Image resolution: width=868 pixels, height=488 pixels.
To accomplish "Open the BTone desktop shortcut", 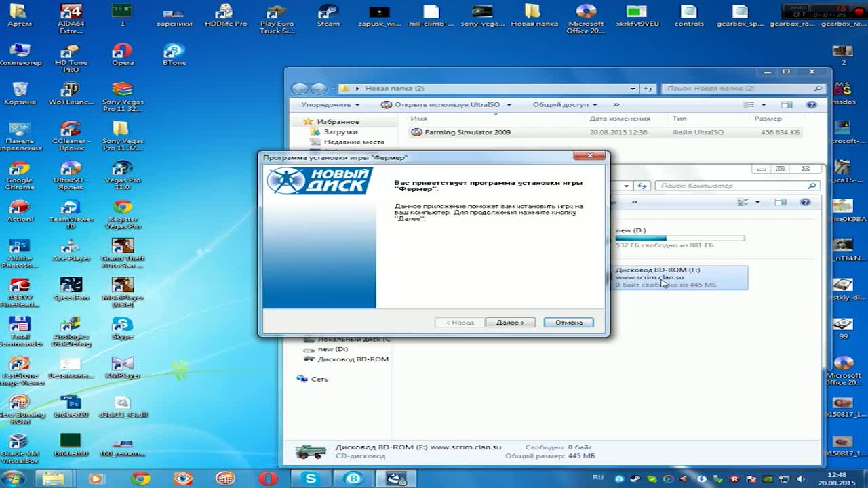I will click(174, 55).
